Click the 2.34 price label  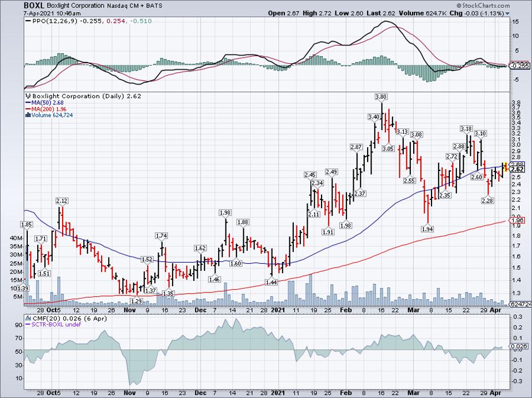pos(317,183)
